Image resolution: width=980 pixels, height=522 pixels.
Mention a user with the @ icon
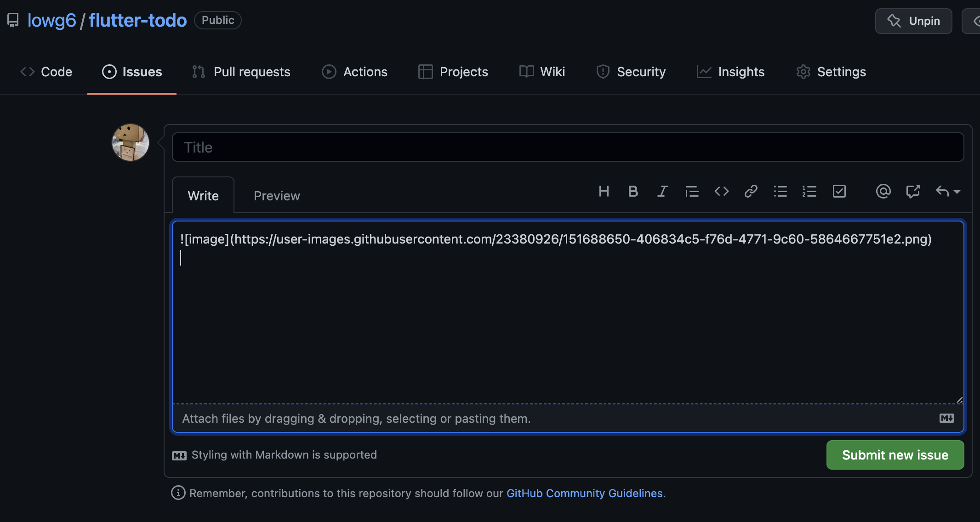[x=883, y=192]
